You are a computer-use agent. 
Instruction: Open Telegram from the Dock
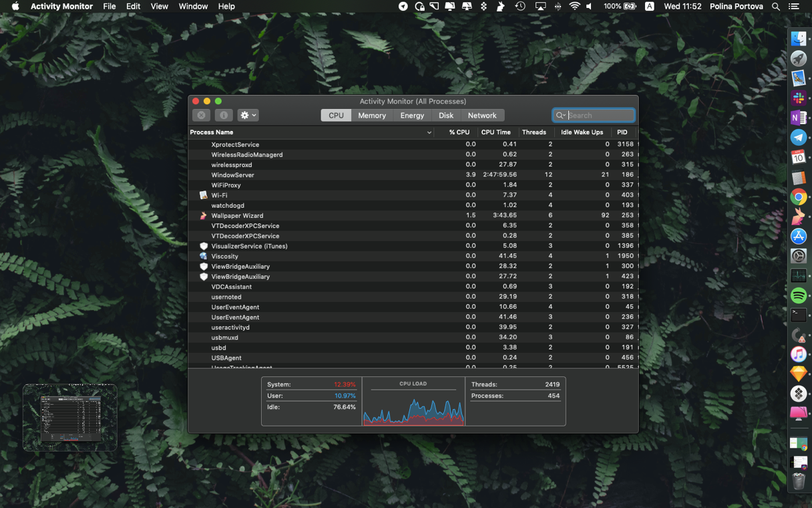[x=799, y=138]
